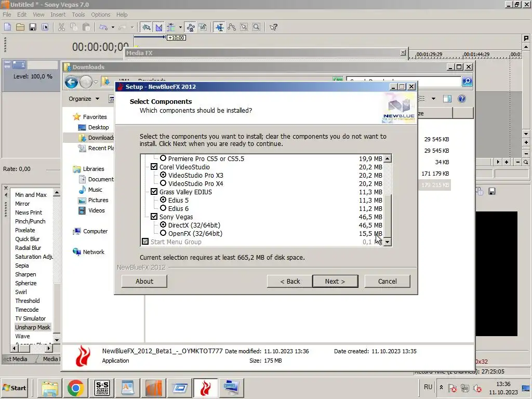Toggle preview pane icon in Downloads window
532x399 pixels.
[447, 99]
